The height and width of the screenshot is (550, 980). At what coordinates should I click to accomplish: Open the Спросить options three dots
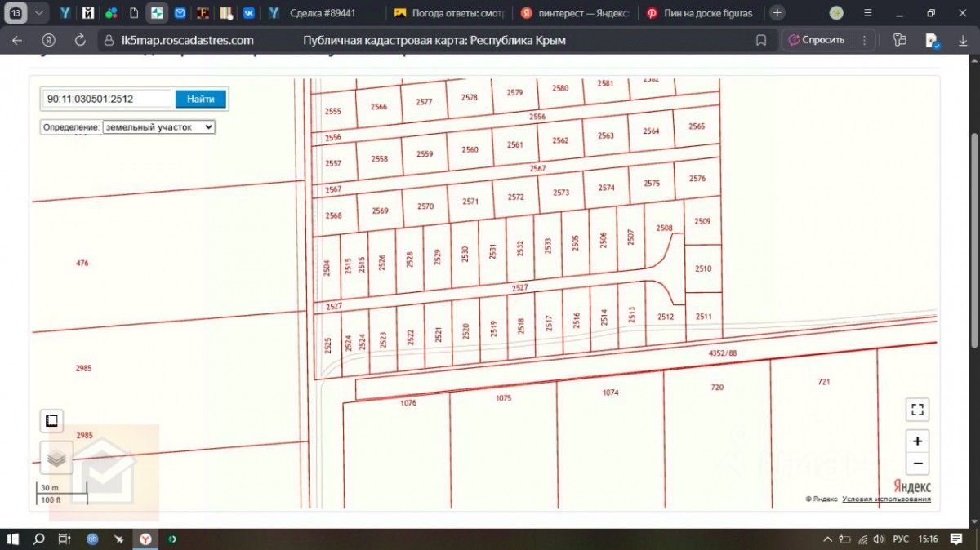pos(863,40)
